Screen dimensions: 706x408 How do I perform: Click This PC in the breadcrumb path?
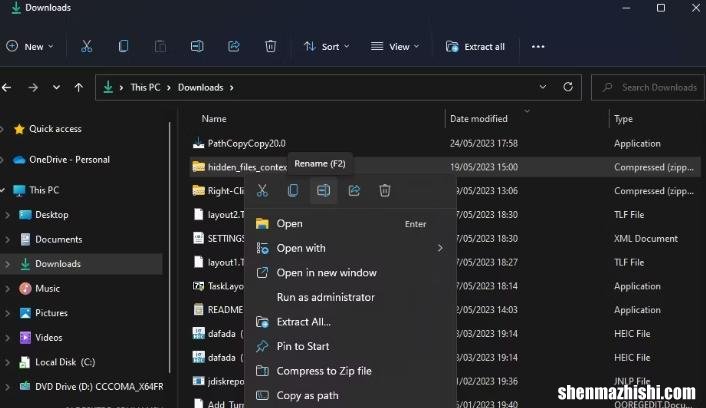[x=145, y=87]
